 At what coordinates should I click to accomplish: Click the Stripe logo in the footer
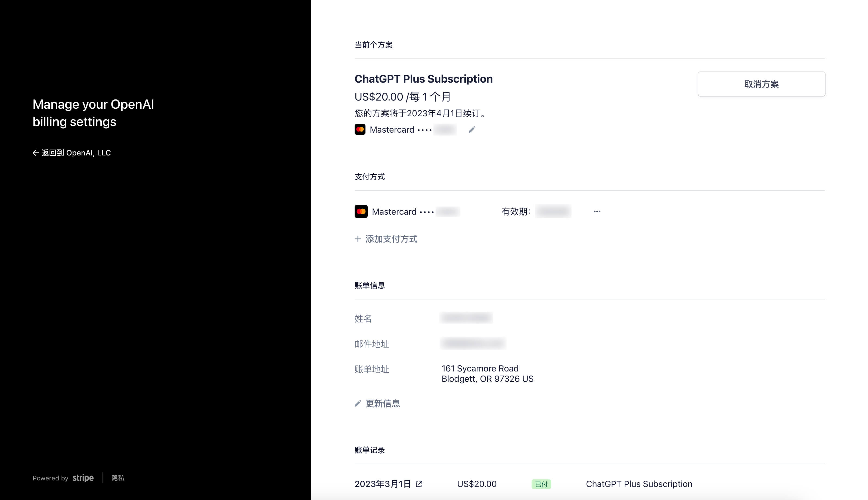(83, 478)
